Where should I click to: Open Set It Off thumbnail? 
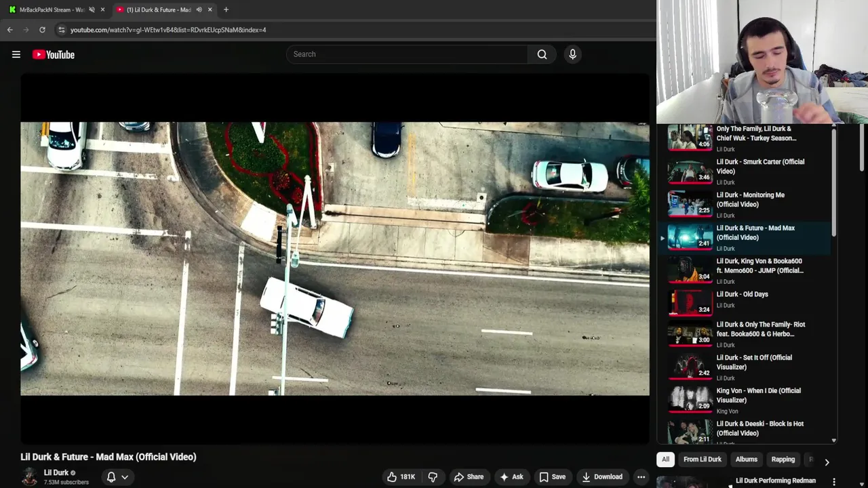pos(690,367)
